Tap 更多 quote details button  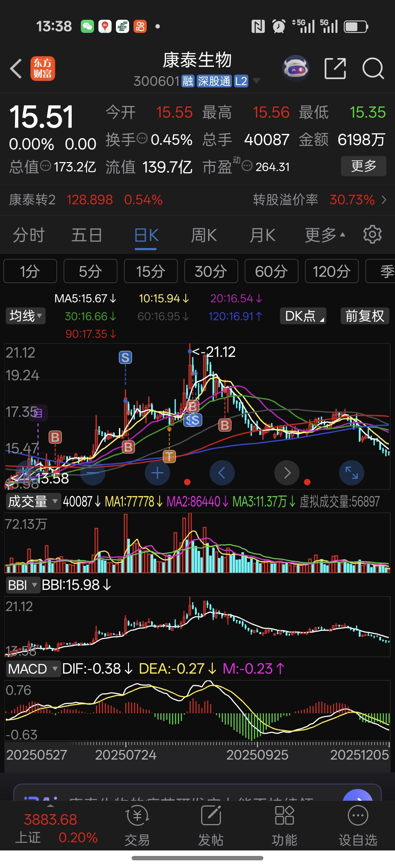(364, 166)
